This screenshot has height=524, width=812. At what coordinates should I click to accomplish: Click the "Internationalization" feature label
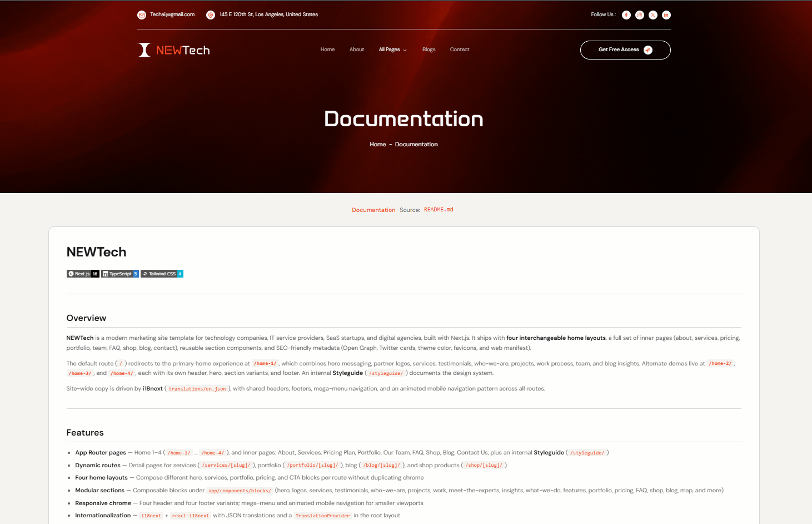coord(103,516)
